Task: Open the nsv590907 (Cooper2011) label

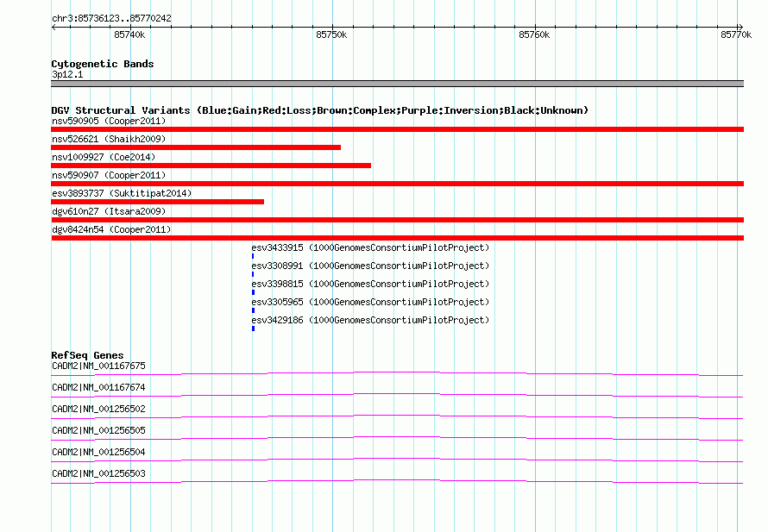Action: click(109, 175)
